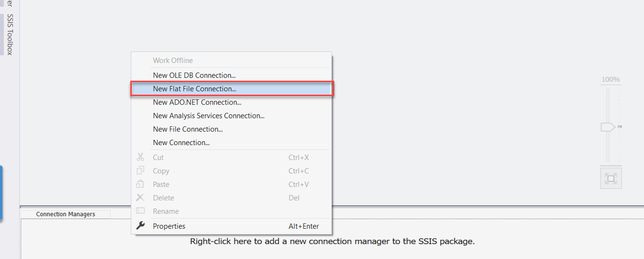Open New Analysis Services Connection

[208, 116]
